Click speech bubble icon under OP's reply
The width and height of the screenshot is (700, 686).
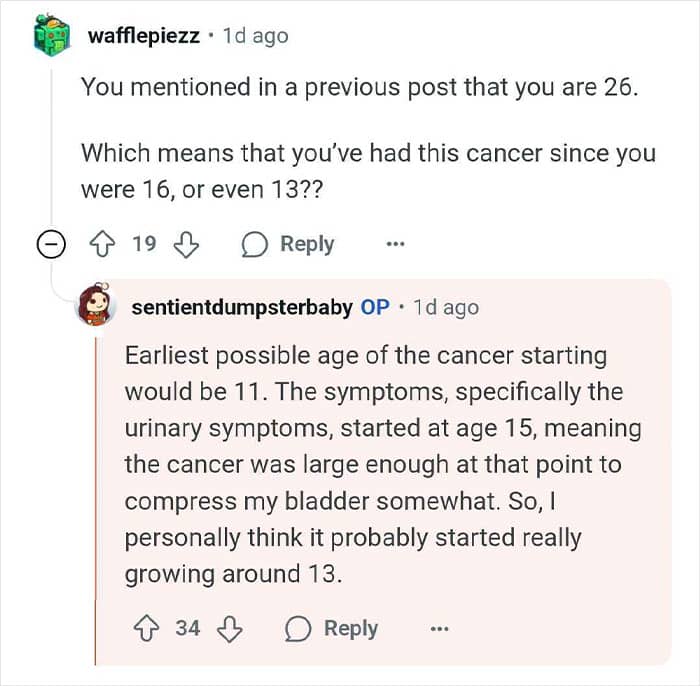297,629
